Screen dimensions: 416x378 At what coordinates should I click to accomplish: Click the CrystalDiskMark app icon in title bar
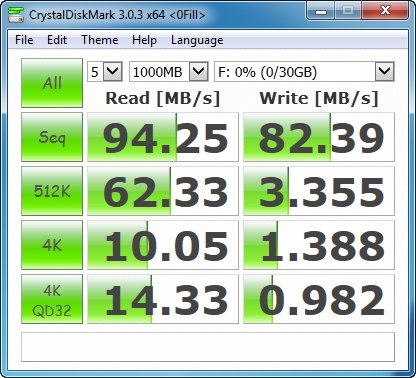[16, 15]
